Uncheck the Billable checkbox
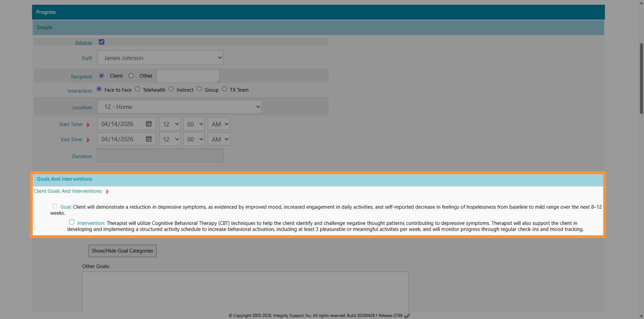The image size is (644, 319). click(101, 42)
